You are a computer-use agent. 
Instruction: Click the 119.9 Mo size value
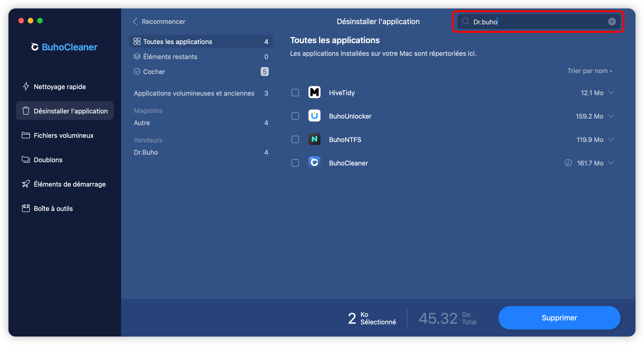[x=590, y=139]
